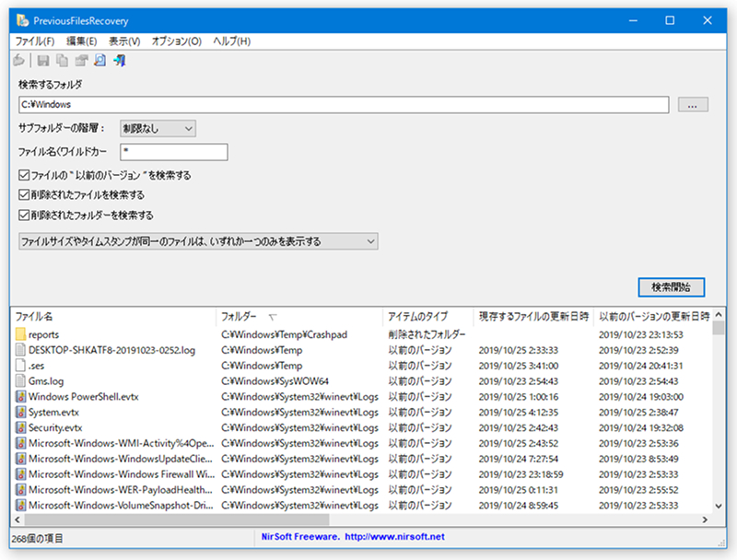Sort by フォルダー column header
The height and width of the screenshot is (560, 737).
click(x=298, y=317)
